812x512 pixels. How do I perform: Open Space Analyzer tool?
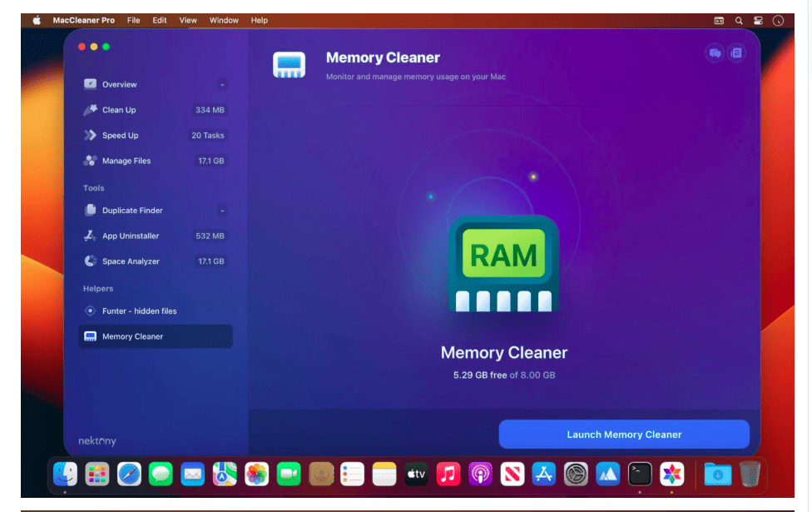click(156, 261)
